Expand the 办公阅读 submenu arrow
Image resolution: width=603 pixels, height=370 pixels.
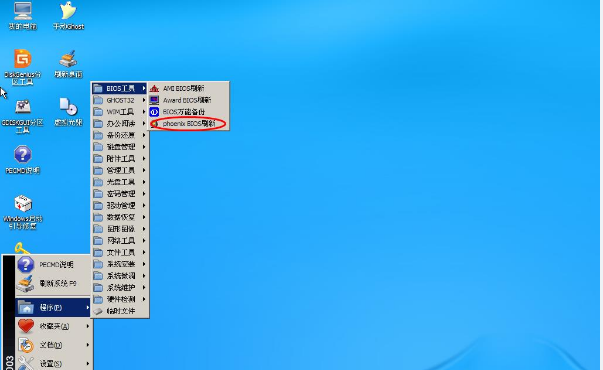(x=144, y=123)
